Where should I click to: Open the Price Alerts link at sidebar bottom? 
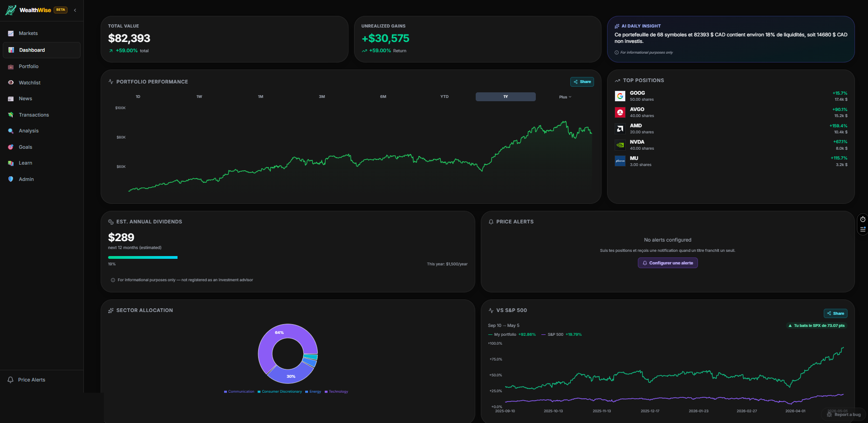pos(32,380)
